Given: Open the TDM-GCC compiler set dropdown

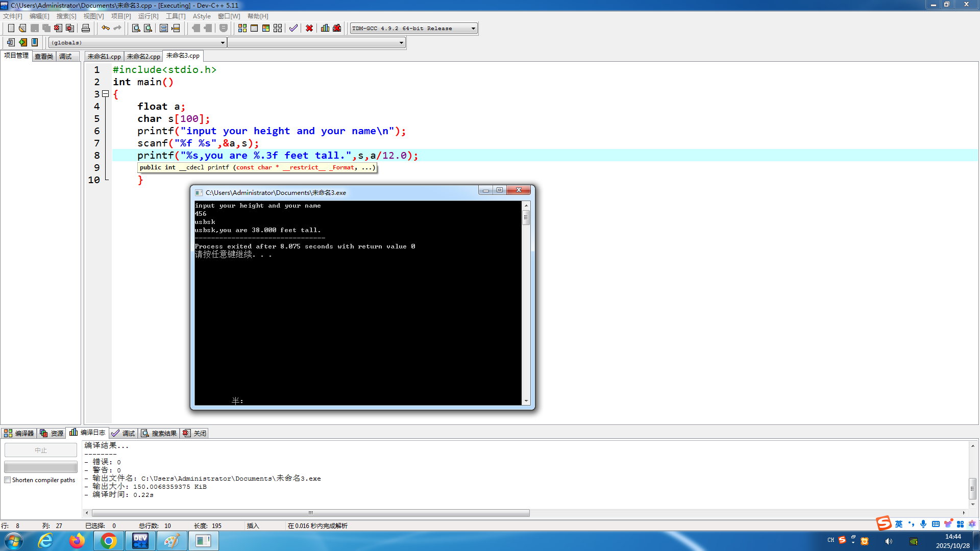Looking at the screenshot, I should click(x=473, y=29).
